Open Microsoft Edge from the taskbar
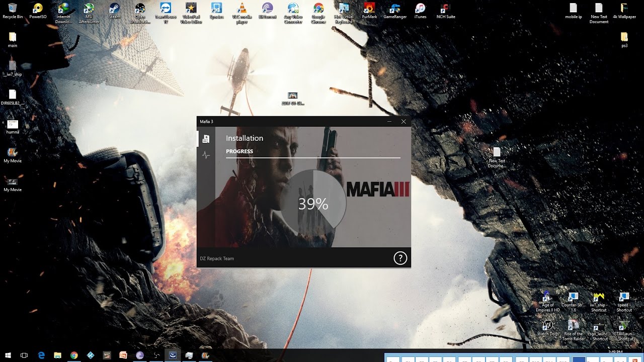Image resolution: width=644 pixels, height=362 pixels. click(41, 355)
